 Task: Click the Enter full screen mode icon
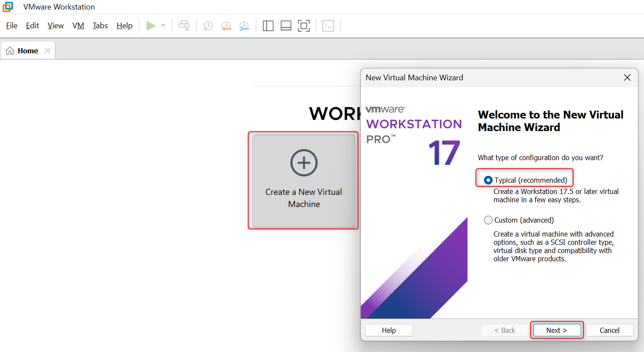(x=304, y=26)
